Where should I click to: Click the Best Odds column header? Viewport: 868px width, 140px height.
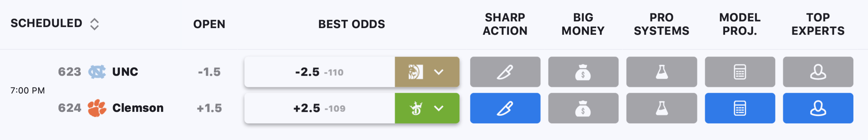coord(351,24)
